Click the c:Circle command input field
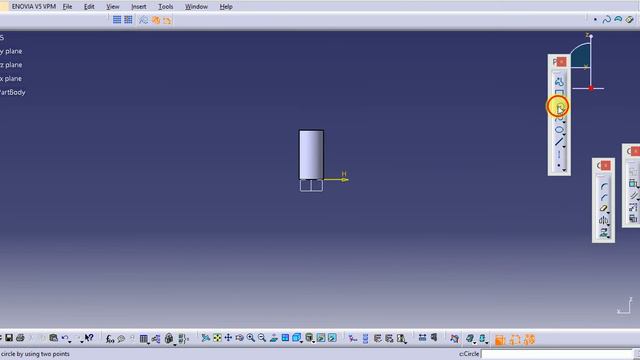Viewport: 640px width, 360px height. coord(557,354)
